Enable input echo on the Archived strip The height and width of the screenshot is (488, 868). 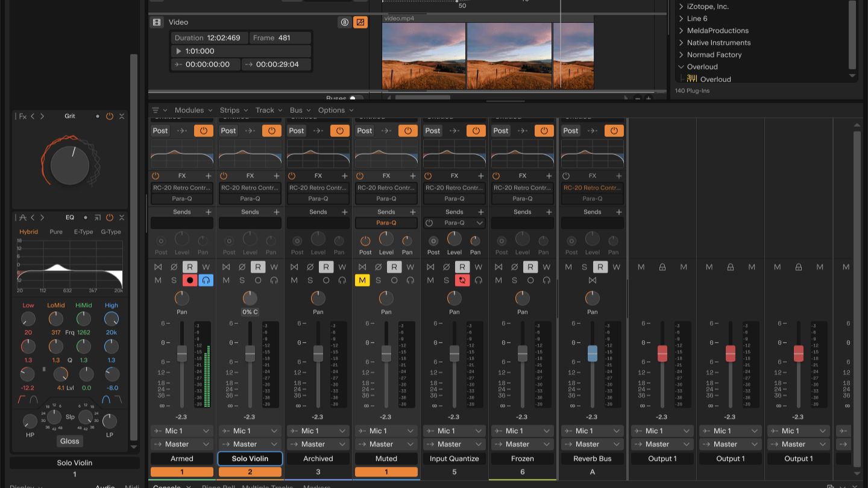coord(342,280)
